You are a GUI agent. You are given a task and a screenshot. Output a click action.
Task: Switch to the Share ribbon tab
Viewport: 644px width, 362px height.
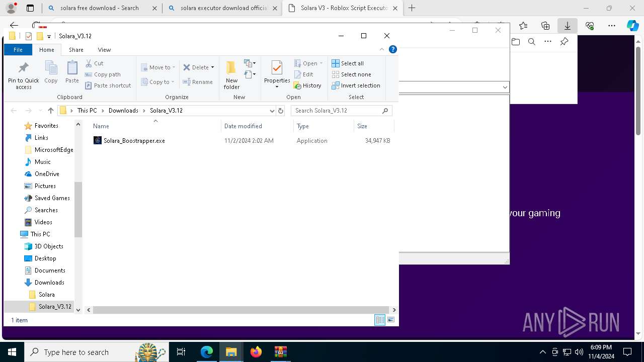click(x=76, y=50)
